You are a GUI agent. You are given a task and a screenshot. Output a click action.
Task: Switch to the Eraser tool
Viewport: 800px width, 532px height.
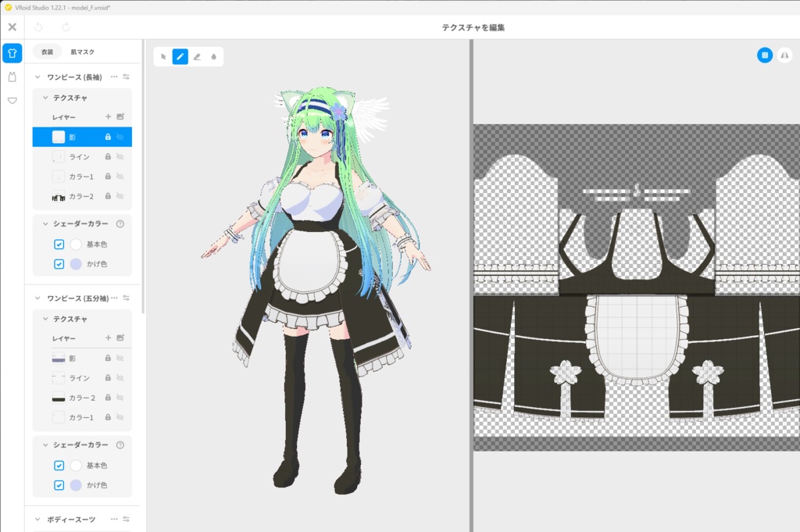[x=197, y=56]
